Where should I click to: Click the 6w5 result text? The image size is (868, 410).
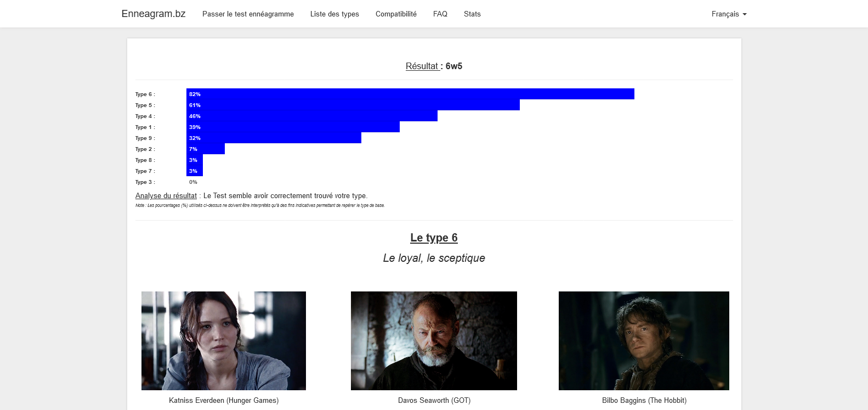454,66
